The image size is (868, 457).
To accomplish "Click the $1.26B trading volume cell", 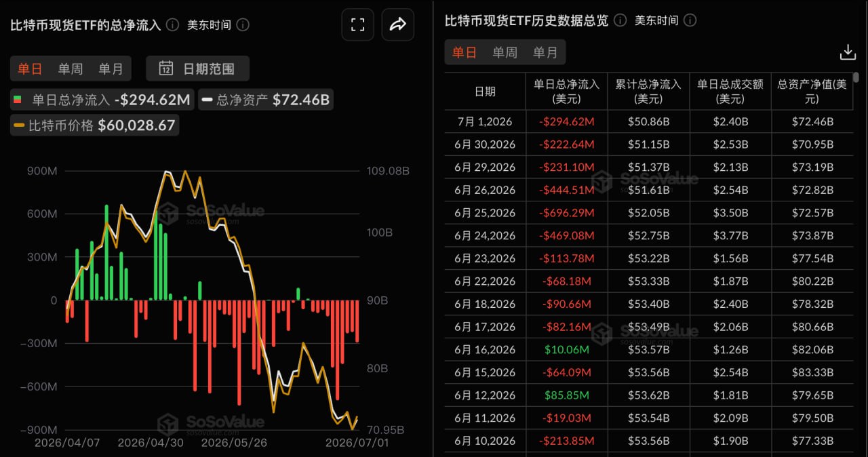I will [730, 350].
